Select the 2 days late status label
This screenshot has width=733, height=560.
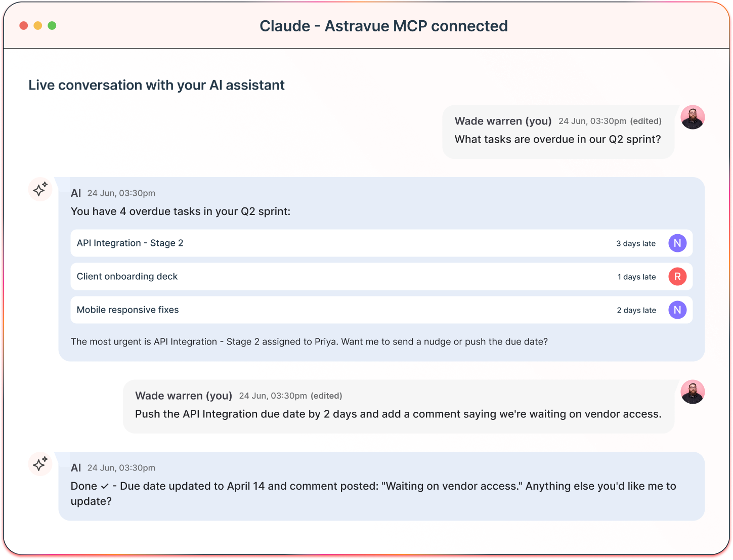pyautogui.click(x=636, y=310)
